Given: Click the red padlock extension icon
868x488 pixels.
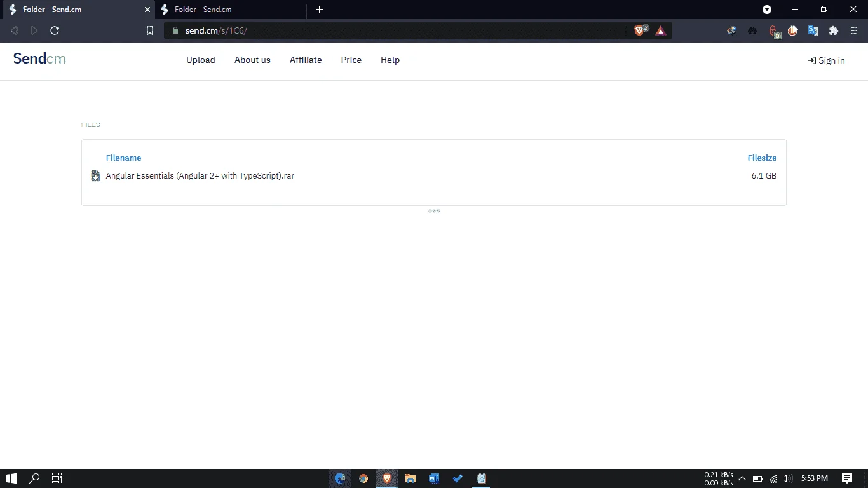Looking at the screenshot, I should coord(773,31).
